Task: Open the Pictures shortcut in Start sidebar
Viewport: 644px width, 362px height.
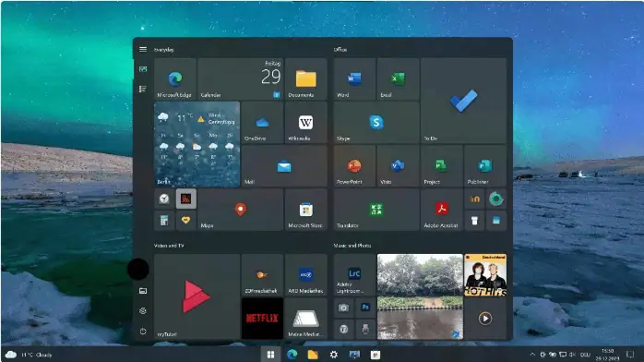Action: tap(143, 291)
